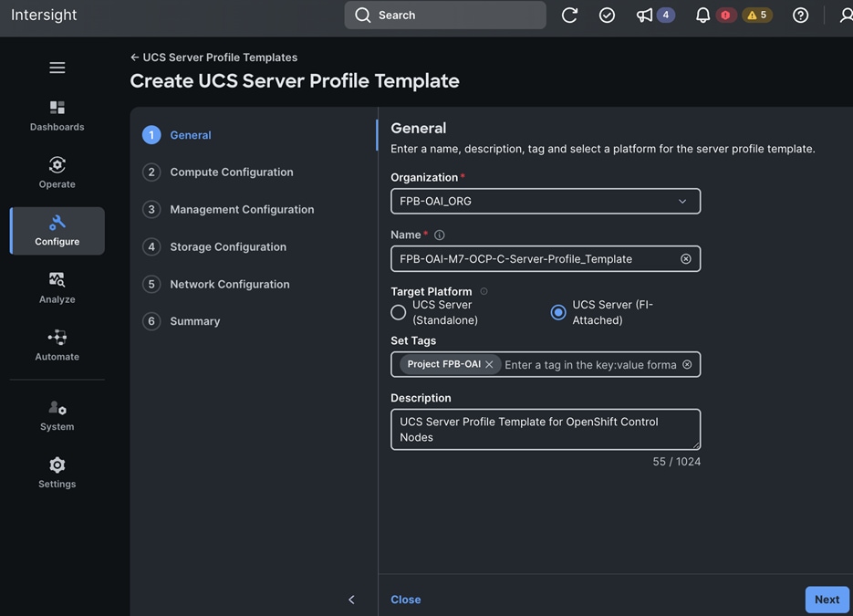
Task: Click the yellow warnings badge showing 5
Action: (757, 15)
